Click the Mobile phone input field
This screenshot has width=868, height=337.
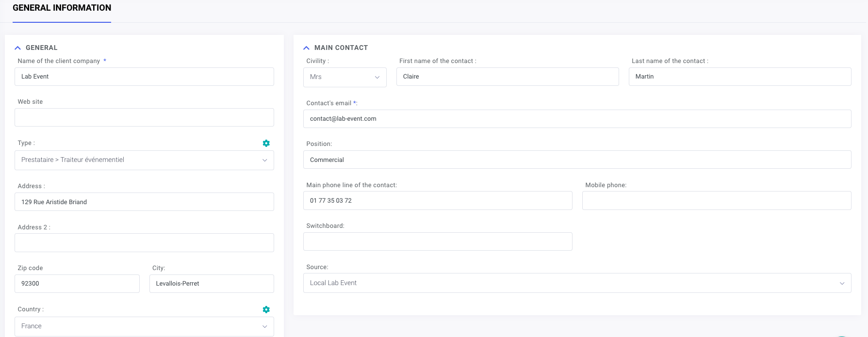coord(717,201)
